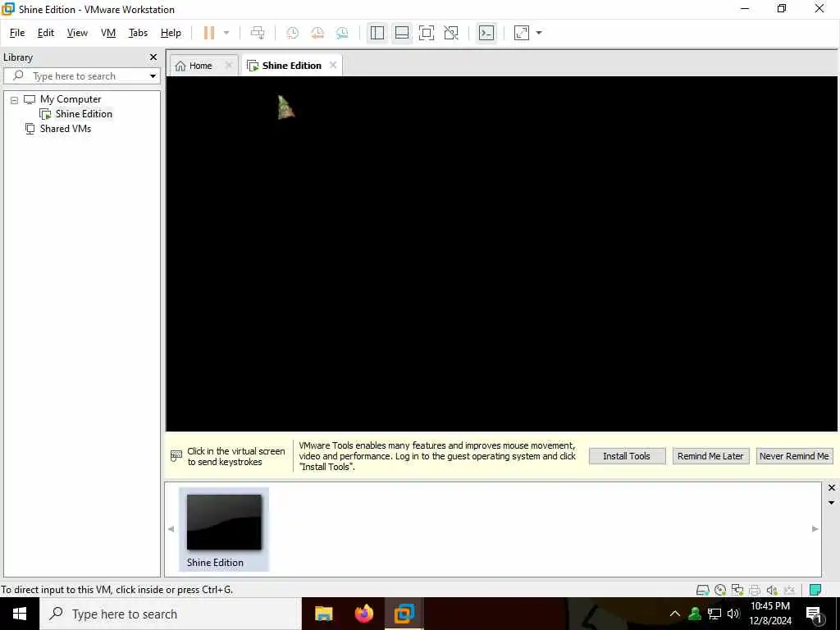This screenshot has height=630, width=840.
Task: Click the hard disk device status icon
Action: [x=702, y=590]
